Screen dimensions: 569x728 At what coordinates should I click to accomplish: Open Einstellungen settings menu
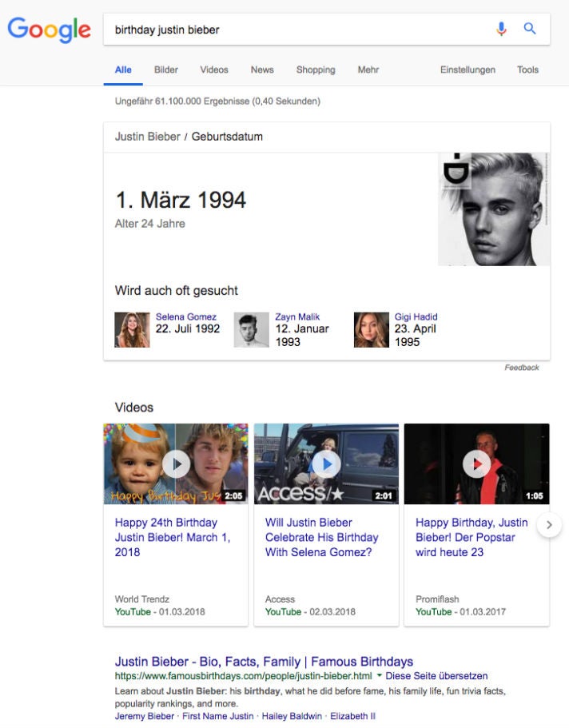[468, 70]
